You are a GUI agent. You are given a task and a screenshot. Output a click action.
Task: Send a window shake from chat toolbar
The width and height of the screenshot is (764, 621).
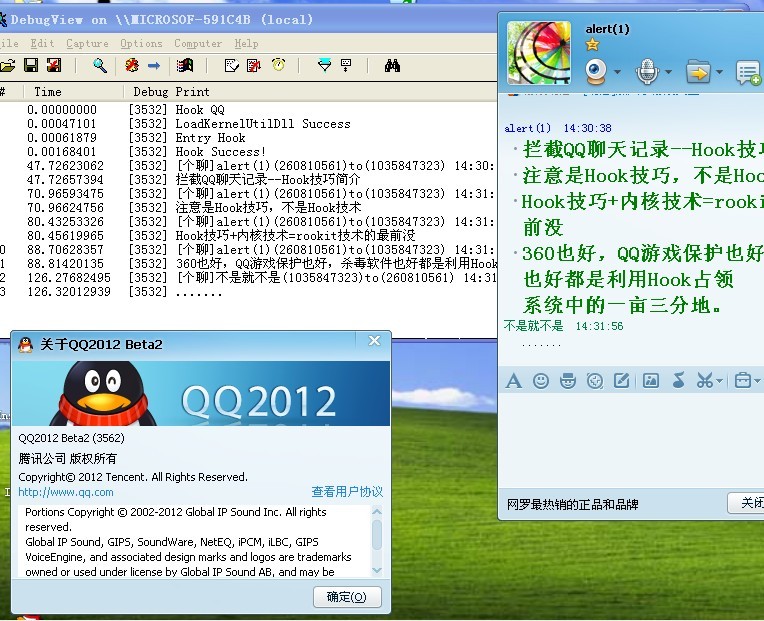pyautogui.click(x=595, y=380)
